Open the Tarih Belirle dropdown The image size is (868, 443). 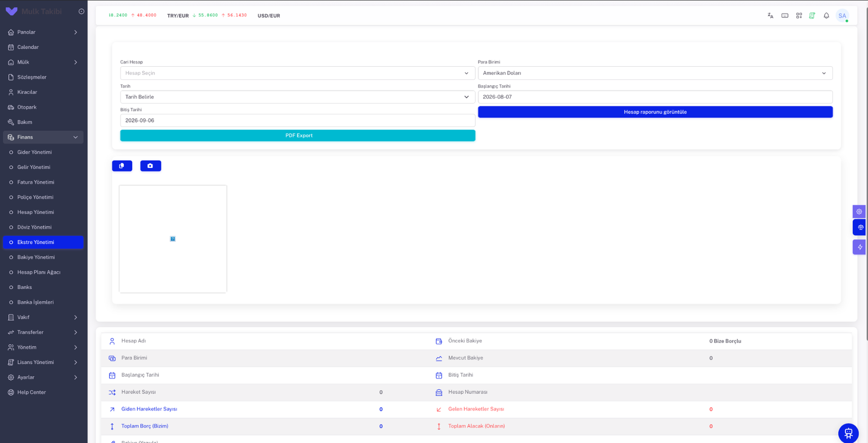298,97
